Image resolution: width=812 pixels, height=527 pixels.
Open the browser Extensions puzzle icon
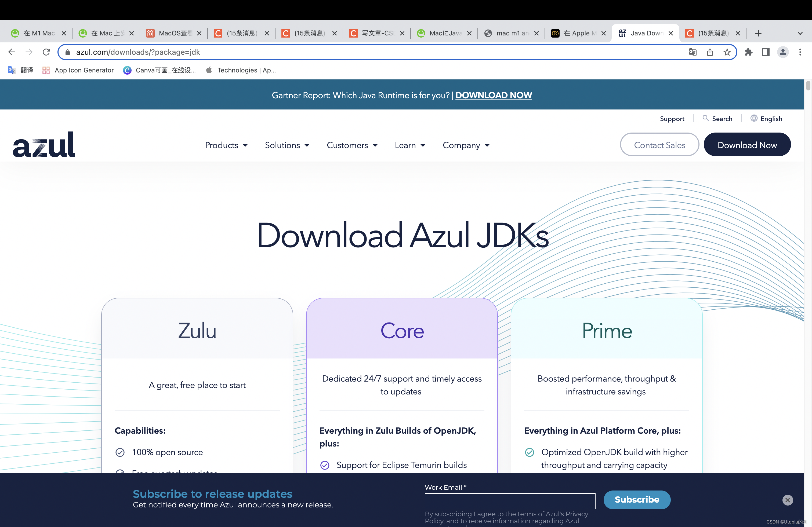point(749,52)
